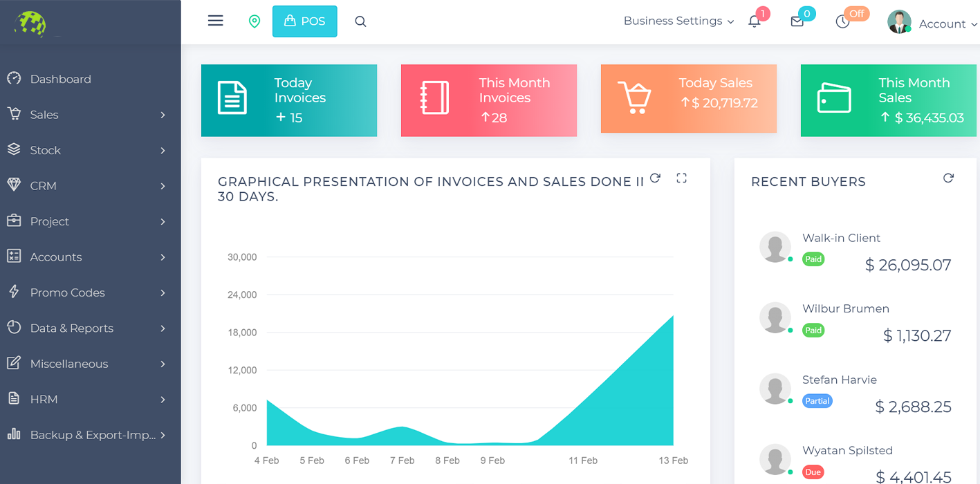The height and width of the screenshot is (484, 980).
Task: Open the notifications bell icon
Action: tap(755, 21)
